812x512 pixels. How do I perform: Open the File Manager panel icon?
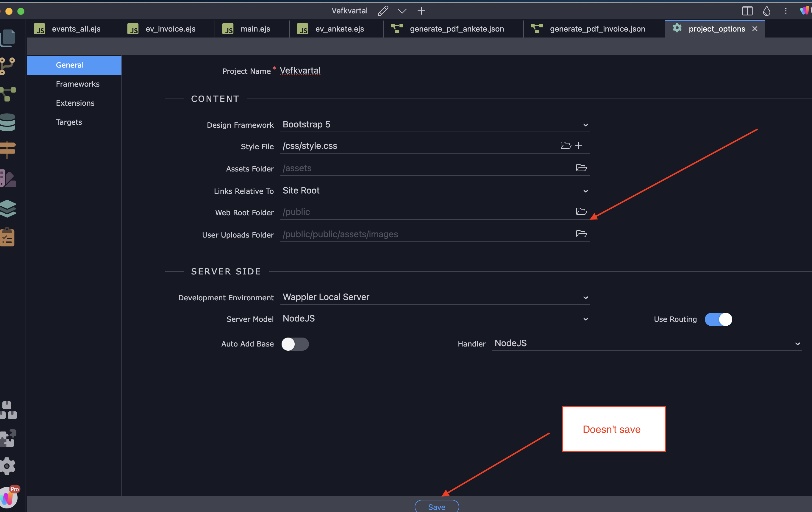[x=7, y=38]
